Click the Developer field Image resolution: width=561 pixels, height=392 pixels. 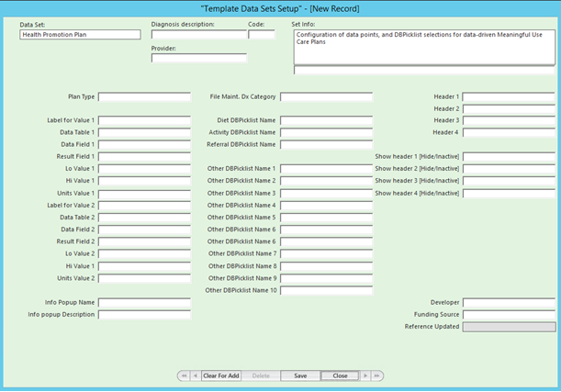tap(509, 303)
